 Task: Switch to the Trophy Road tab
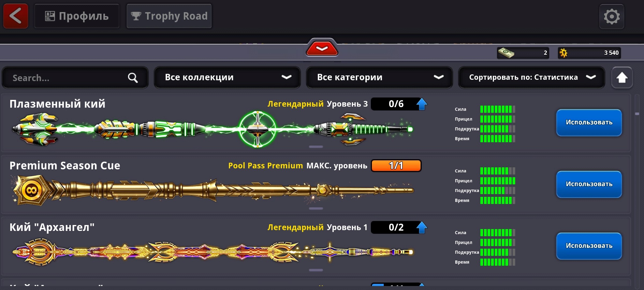[169, 16]
